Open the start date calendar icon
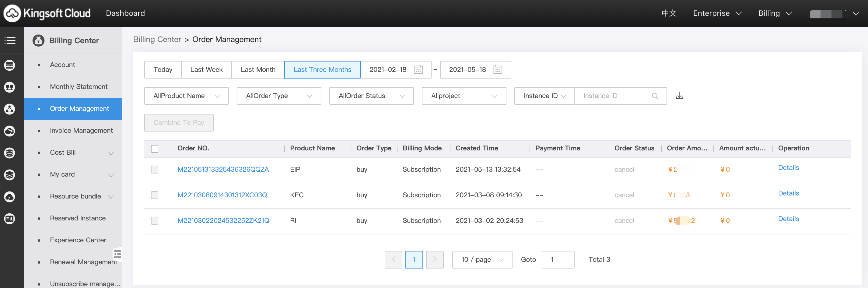This screenshot has height=288, width=868. pos(418,69)
